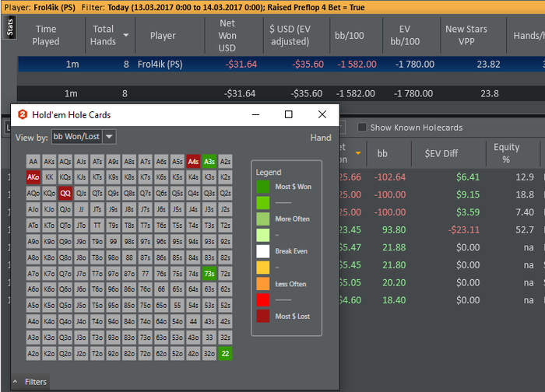The height and width of the screenshot is (392, 545).
Task: Sort by Time Played column header
Action: 45,35
